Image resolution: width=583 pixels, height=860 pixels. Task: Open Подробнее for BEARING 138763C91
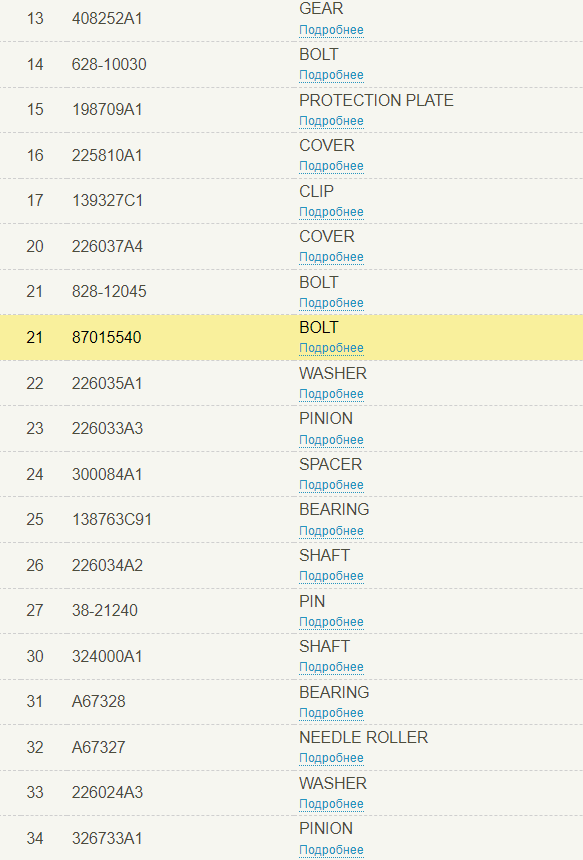(x=331, y=531)
